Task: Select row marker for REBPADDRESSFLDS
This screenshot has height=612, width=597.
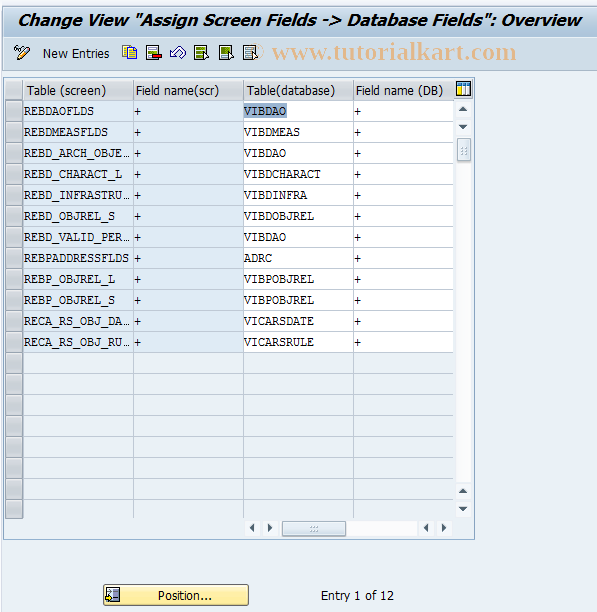Action: click(x=14, y=258)
